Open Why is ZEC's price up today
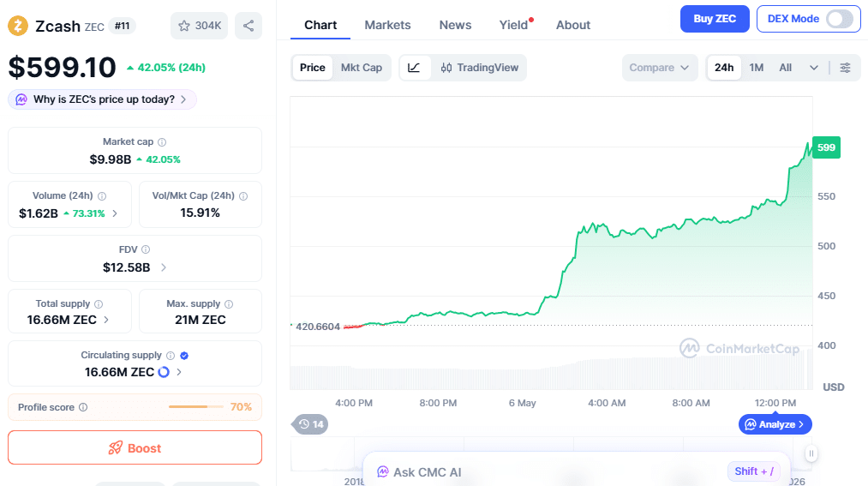The image size is (868, 486). click(x=103, y=99)
